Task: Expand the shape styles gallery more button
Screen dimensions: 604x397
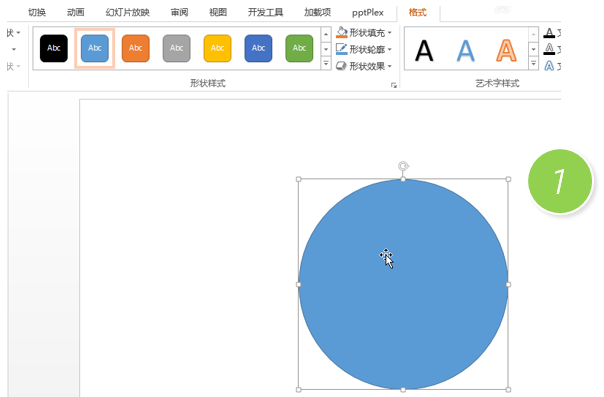Action: tap(326, 64)
